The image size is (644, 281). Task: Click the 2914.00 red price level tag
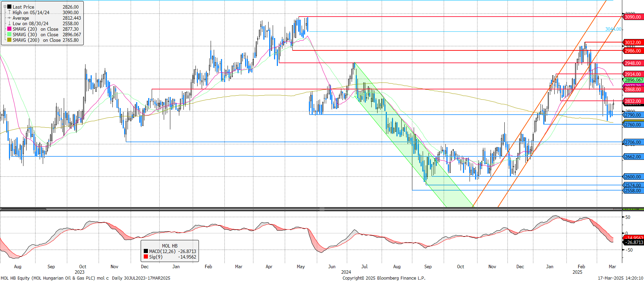coord(633,74)
